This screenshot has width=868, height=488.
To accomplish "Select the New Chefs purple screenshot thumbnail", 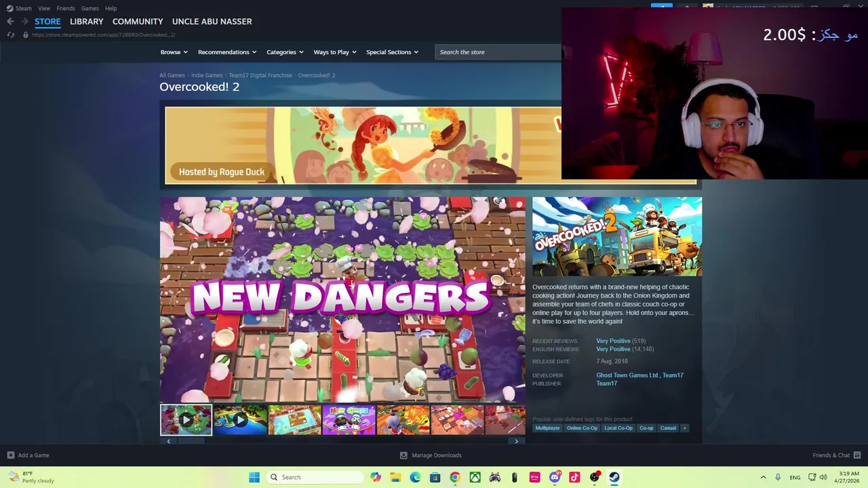I will pyautogui.click(x=349, y=420).
